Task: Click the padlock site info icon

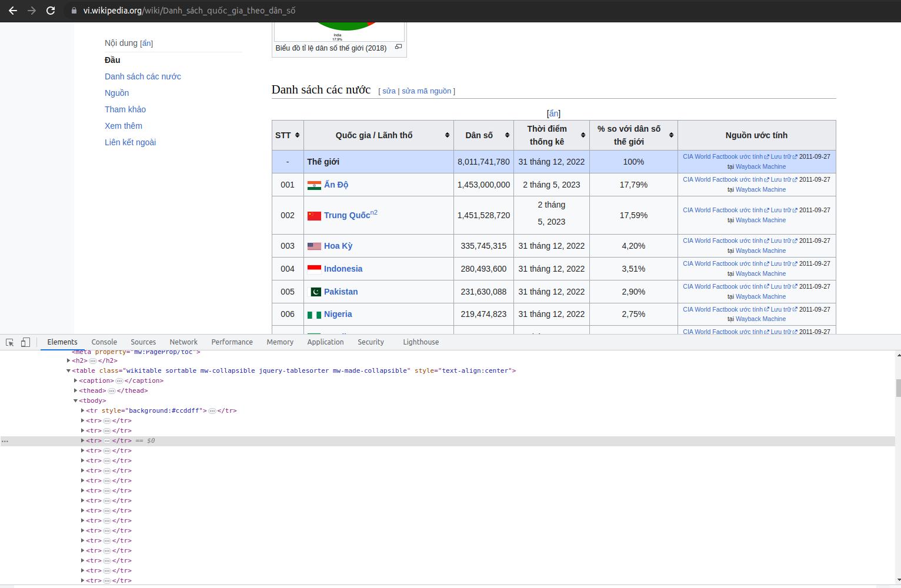Action: pos(74,11)
